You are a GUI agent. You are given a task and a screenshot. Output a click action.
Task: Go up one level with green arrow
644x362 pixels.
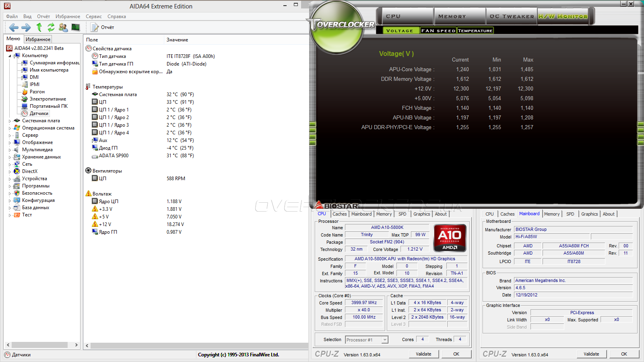[39, 27]
